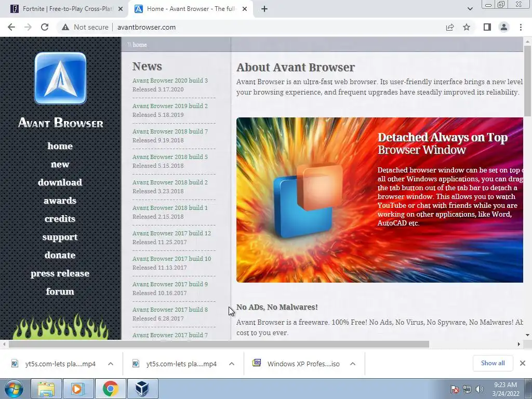Screen dimensions: 532x399
Task: Open the home menu link
Action: pyautogui.click(x=60, y=146)
